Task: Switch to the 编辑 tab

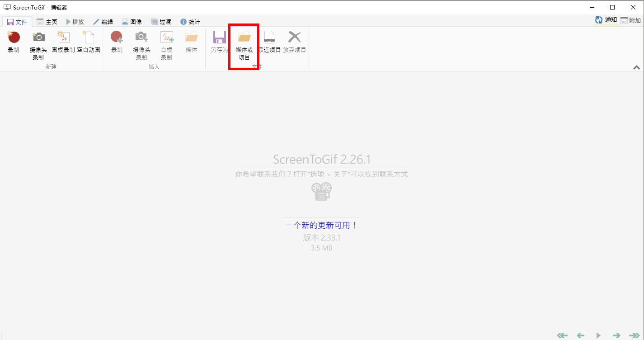Action: [103, 21]
